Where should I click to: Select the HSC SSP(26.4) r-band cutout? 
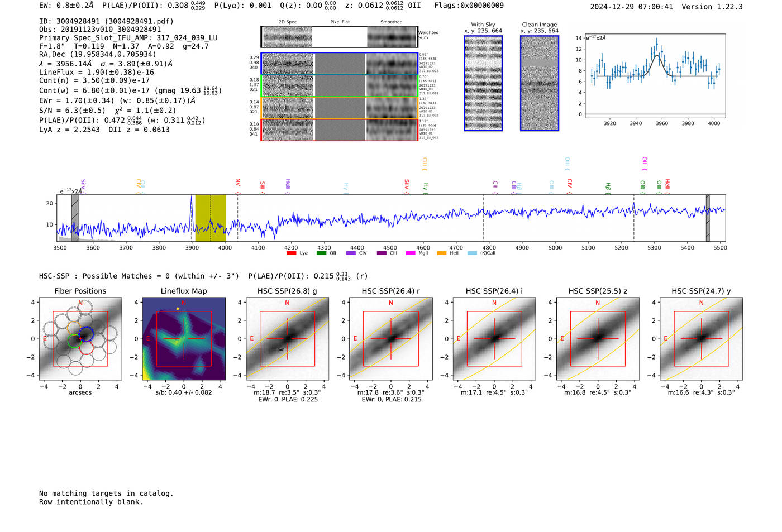(x=390, y=339)
